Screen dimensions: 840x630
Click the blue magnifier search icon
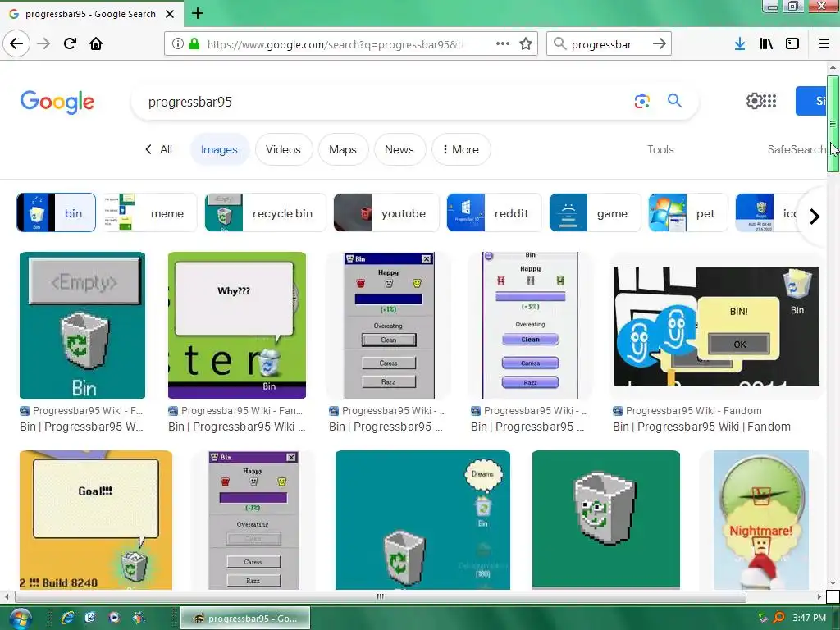pos(674,101)
